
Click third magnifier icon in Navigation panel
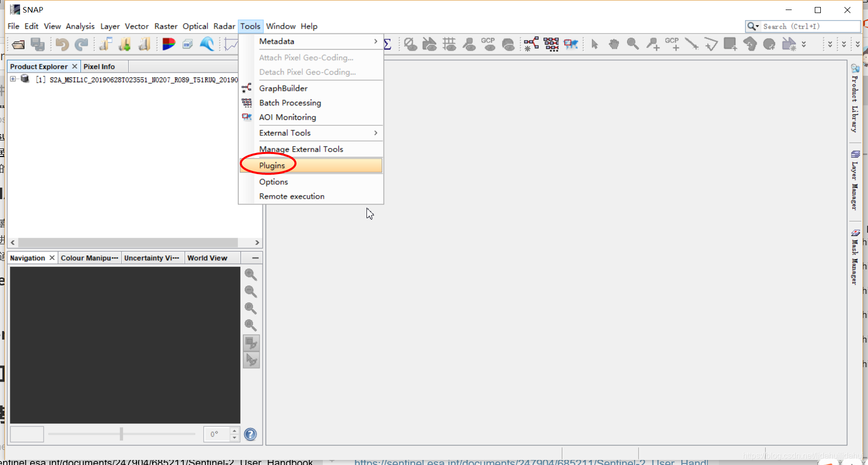251,308
